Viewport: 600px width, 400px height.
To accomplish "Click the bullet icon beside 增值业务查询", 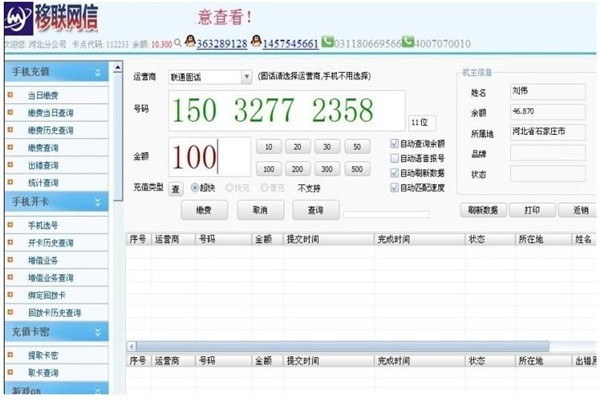I will pos(10,277).
